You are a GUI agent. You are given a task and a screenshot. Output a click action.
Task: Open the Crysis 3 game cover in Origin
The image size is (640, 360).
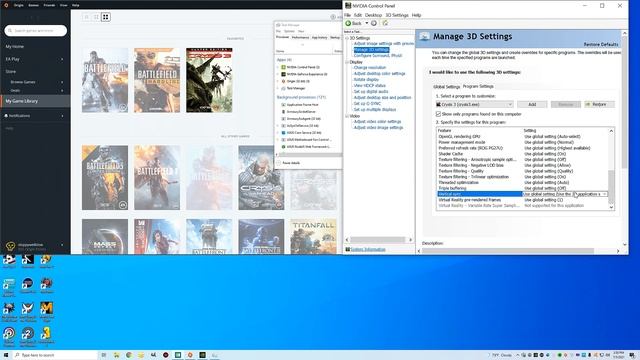click(x=209, y=80)
